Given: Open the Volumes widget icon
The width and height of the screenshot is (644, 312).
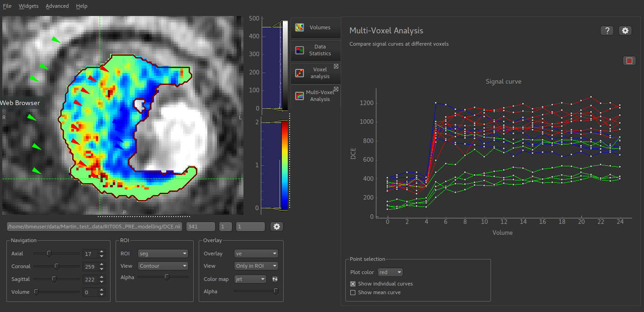Looking at the screenshot, I should [x=300, y=27].
